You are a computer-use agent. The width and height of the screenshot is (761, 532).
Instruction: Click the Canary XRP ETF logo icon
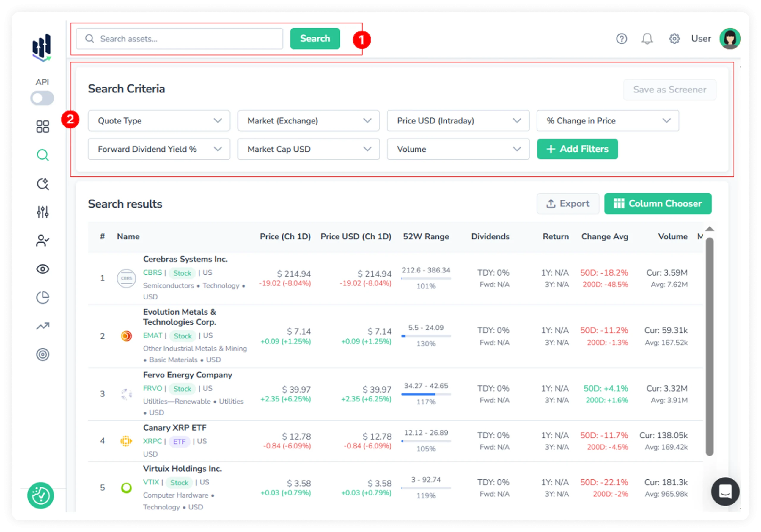coord(126,441)
